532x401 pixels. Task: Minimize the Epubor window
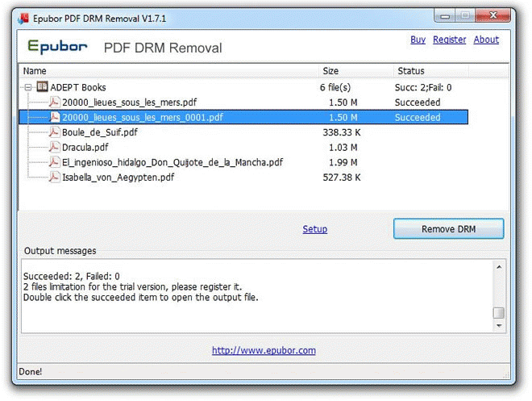[x=445, y=15]
